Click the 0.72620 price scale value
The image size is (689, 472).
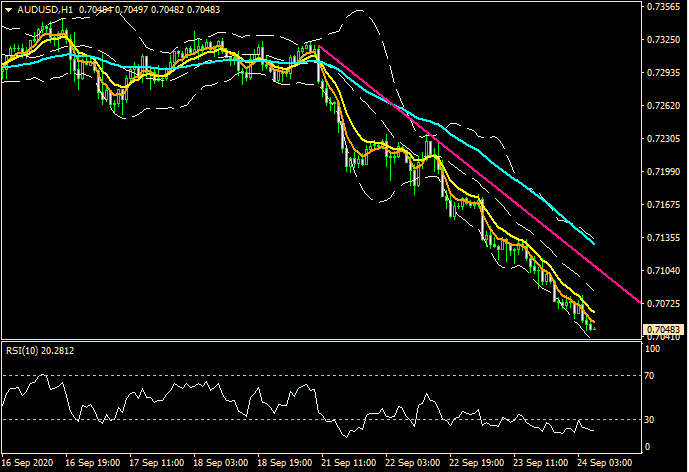(663, 106)
